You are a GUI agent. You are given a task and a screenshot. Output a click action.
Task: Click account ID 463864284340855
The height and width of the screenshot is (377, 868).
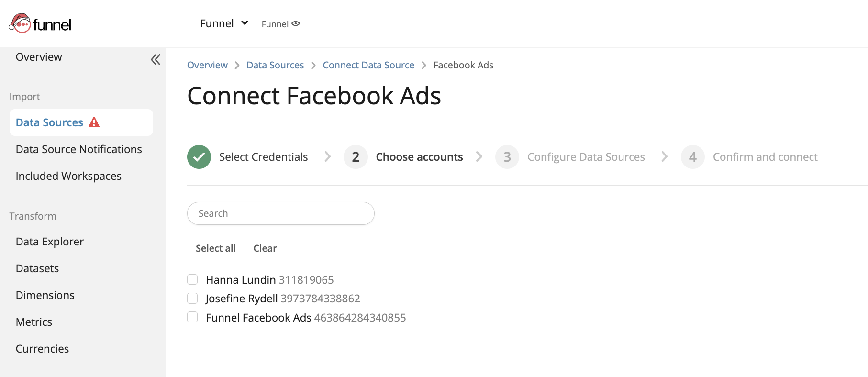tap(360, 318)
